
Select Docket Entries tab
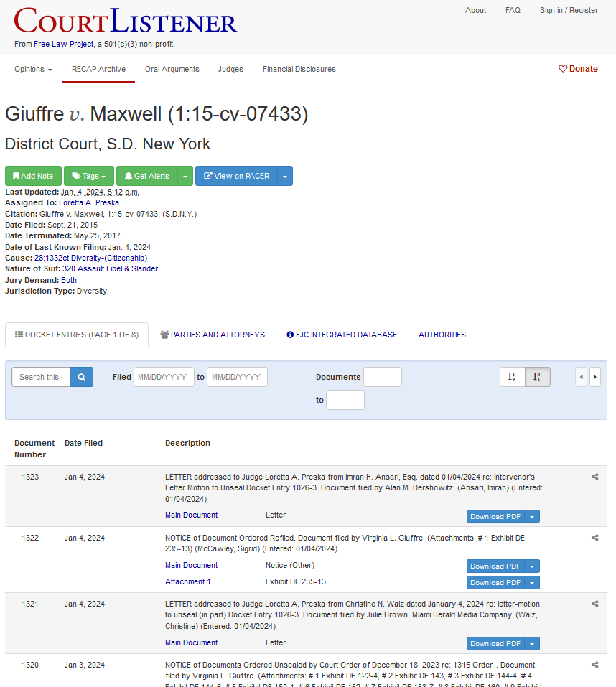77,335
